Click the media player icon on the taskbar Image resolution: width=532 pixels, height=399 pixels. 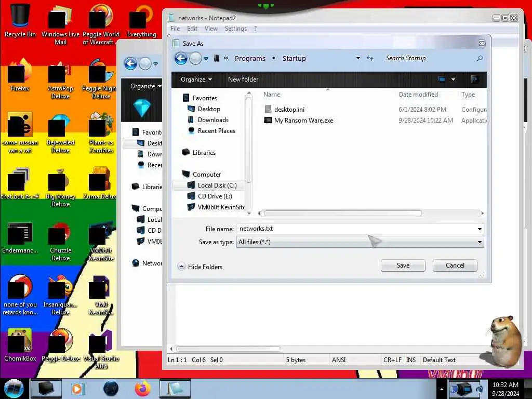click(77, 389)
